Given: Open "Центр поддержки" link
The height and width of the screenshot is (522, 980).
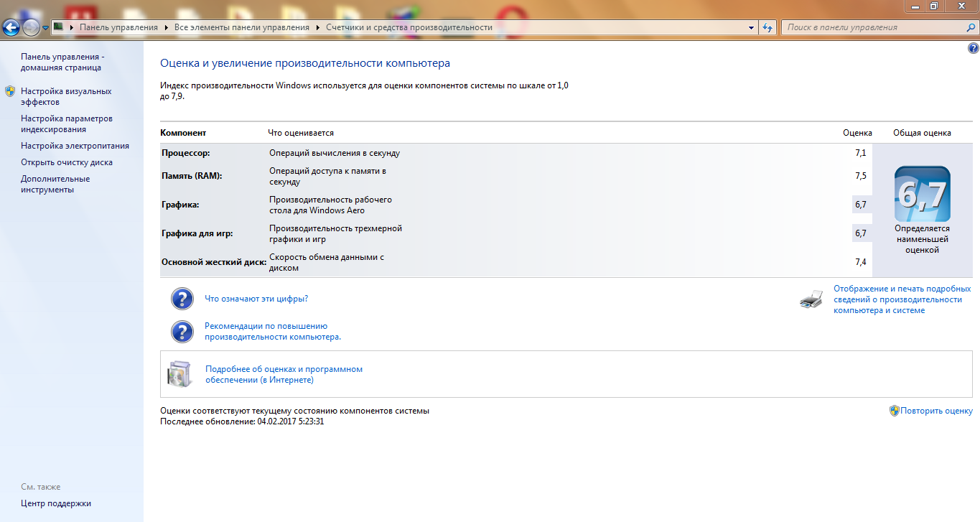Looking at the screenshot, I should coord(56,503).
